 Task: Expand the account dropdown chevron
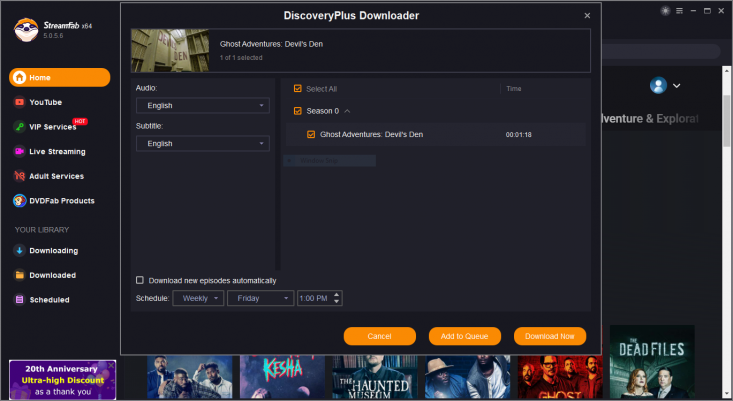pyautogui.click(x=676, y=86)
